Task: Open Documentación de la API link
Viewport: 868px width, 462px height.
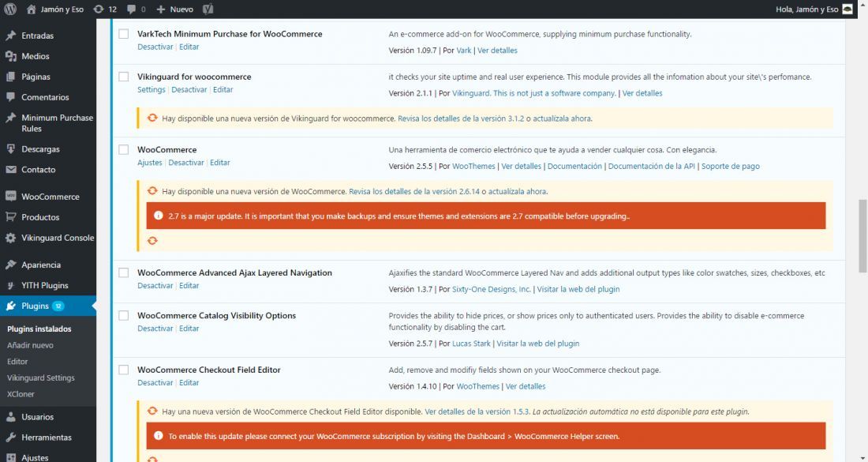Action: coord(652,166)
